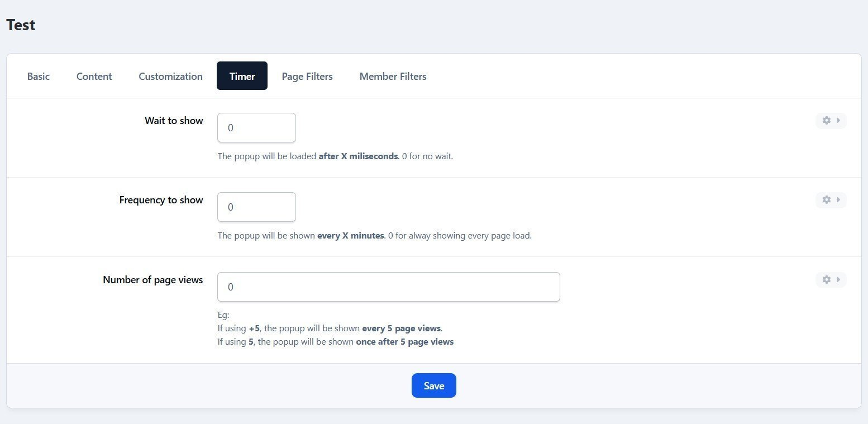This screenshot has height=424, width=868.
Task: Click the Test page heading
Action: pos(21,25)
